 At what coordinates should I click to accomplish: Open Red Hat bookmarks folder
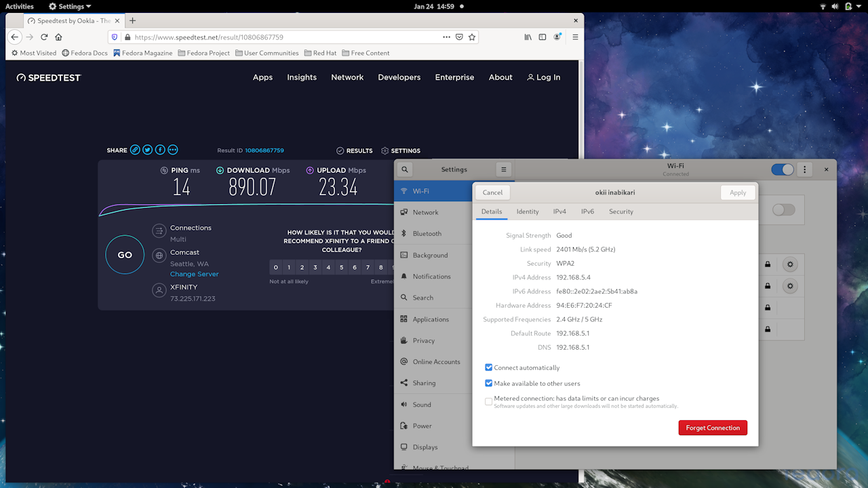tap(320, 53)
